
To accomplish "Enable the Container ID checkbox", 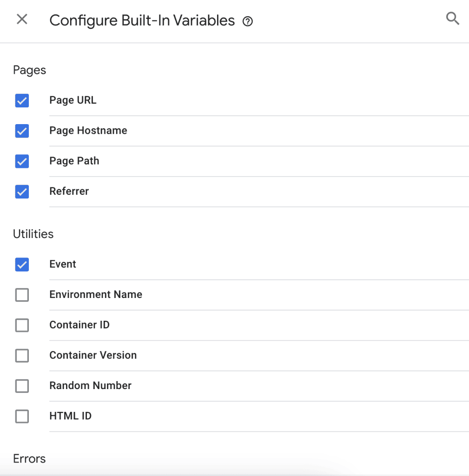I will click(x=22, y=325).
